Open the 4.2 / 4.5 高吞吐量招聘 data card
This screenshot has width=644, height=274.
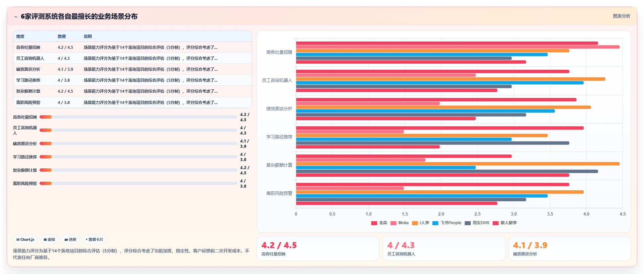[x=318, y=248]
